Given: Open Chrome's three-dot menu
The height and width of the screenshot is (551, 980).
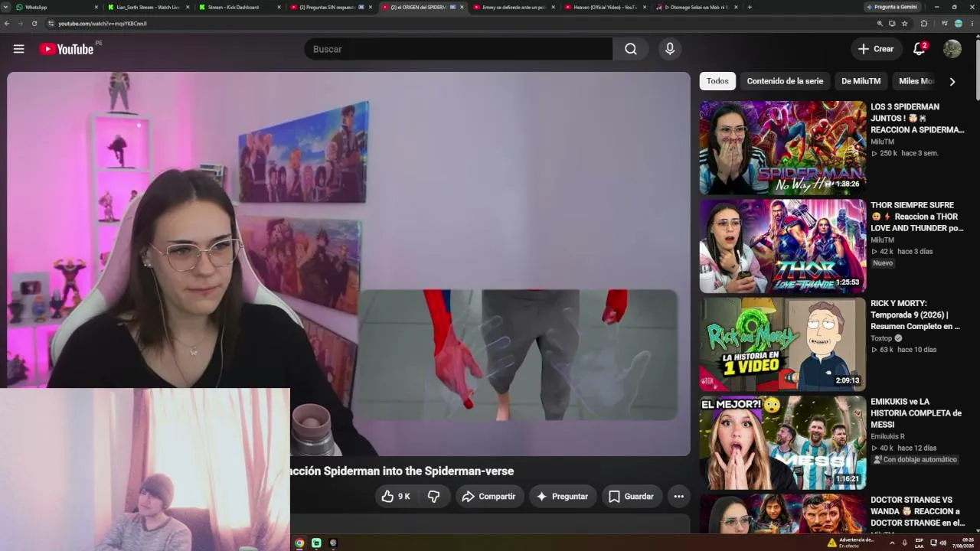Looking at the screenshot, I should click(x=972, y=24).
